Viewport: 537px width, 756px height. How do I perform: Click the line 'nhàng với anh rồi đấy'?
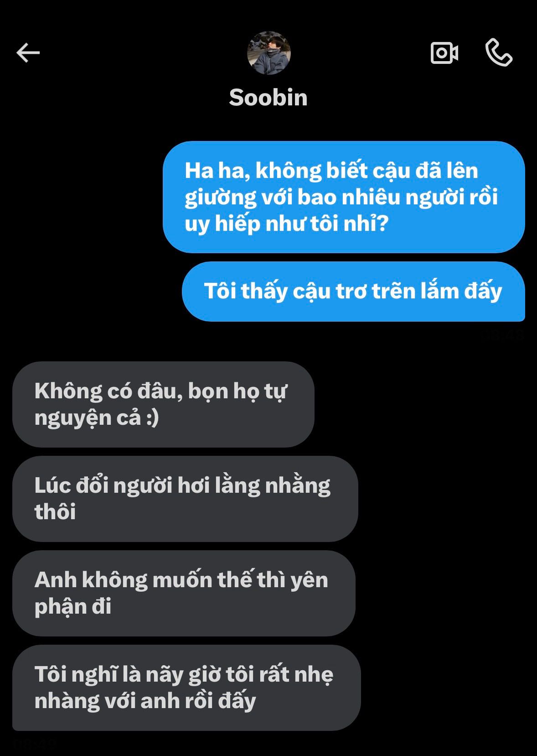click(145, 701)
